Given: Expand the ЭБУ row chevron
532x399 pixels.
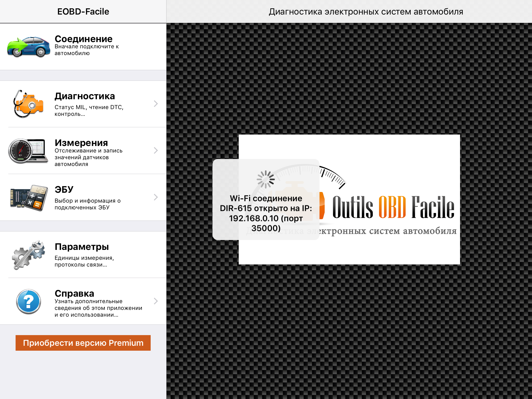Looking at the screenshot, I should coord(156,197).
